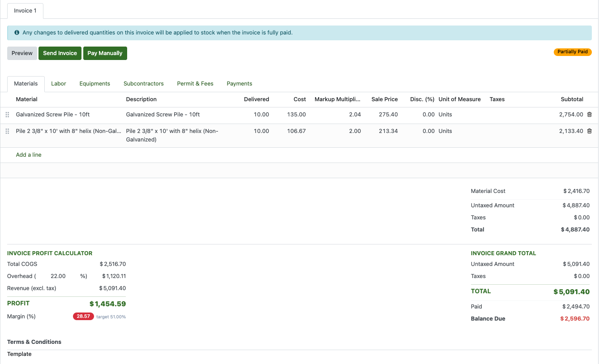Grab drag handle of Pile 2 3/8" row
Viewport: 599px width, 364px height.
click(7, 131)
